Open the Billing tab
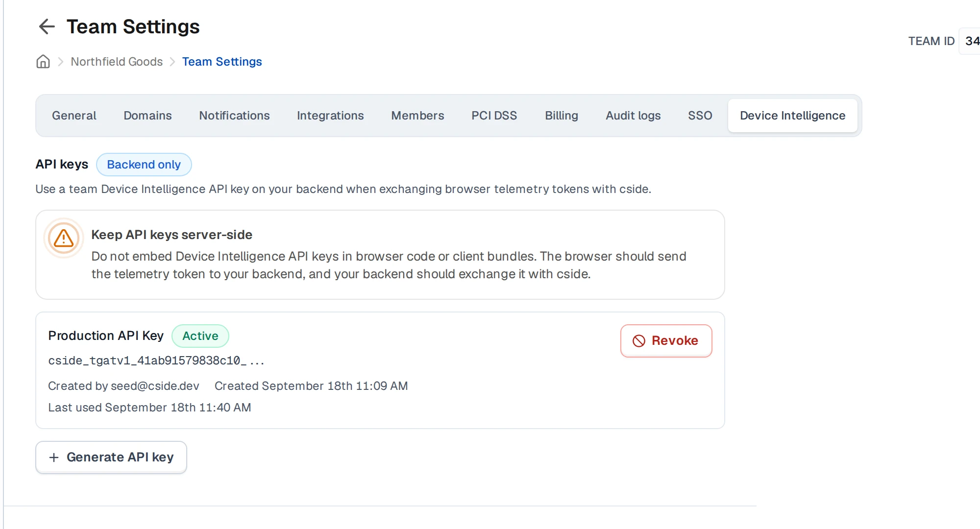The height and width of the screenshot is (529, 980). 562,116
